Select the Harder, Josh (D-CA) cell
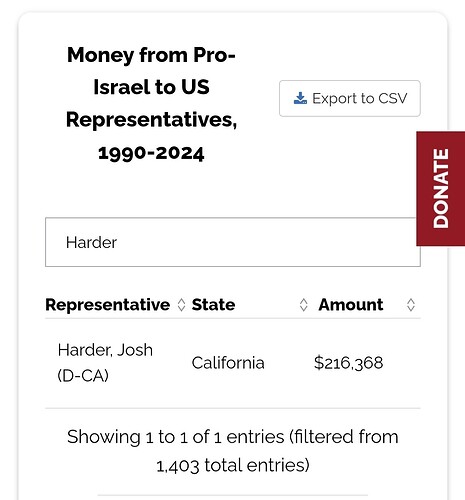 [105, 363]
